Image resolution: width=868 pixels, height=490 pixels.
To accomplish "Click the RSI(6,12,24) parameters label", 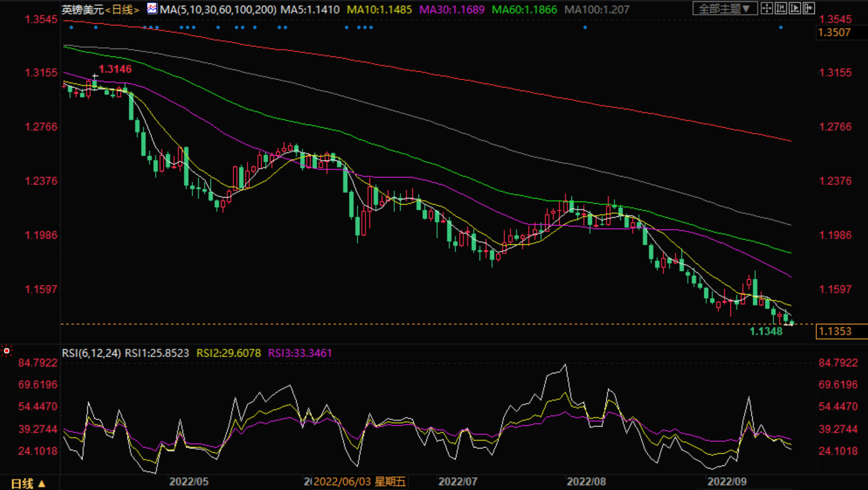I will (x=91, y=353).
